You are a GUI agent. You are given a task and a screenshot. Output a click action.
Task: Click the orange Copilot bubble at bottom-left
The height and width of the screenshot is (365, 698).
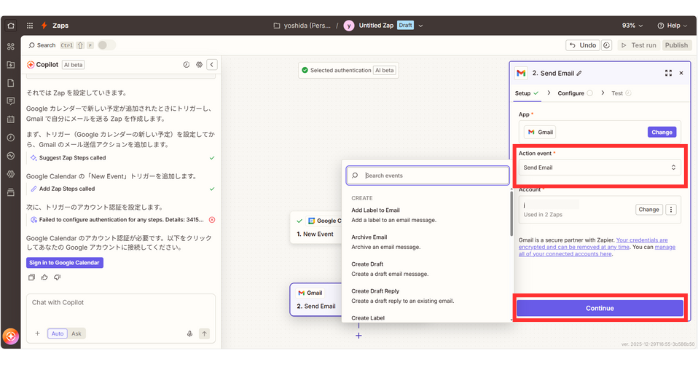pos(11,336)
